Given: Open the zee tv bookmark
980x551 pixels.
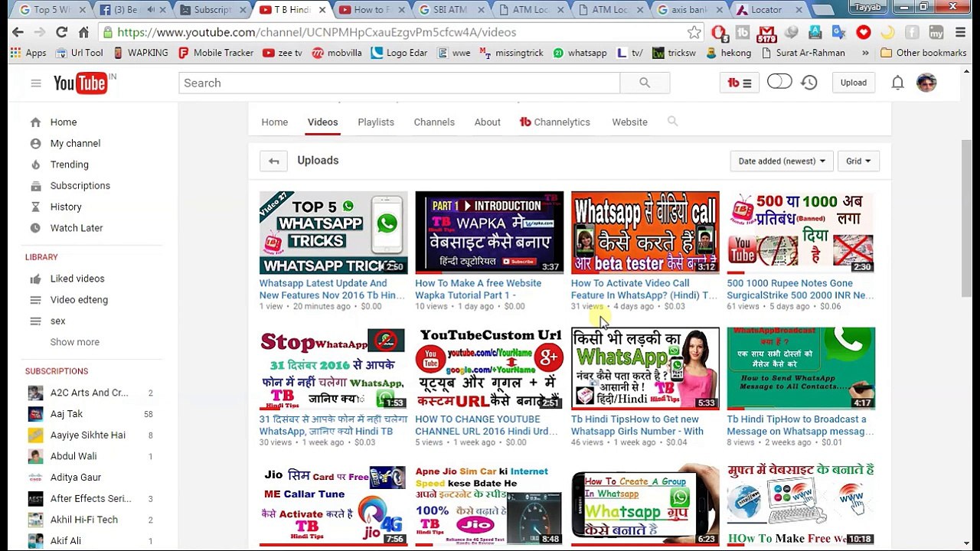Looking at the screenshot, I should tap(283, 53).
